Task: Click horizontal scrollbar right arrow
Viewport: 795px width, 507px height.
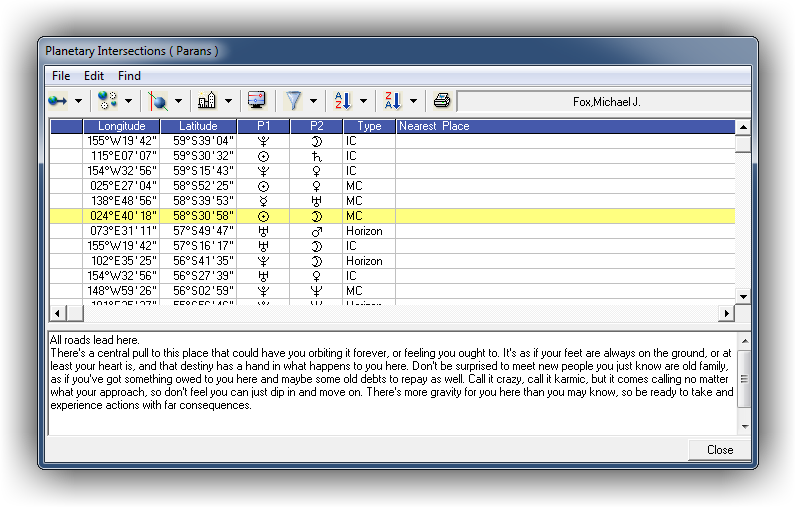Action: (727, 313)
